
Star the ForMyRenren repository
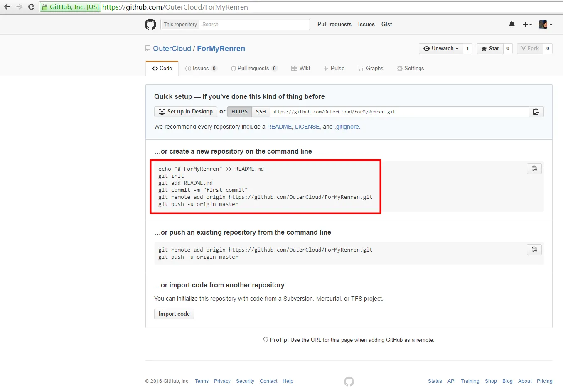coord(490,49)
